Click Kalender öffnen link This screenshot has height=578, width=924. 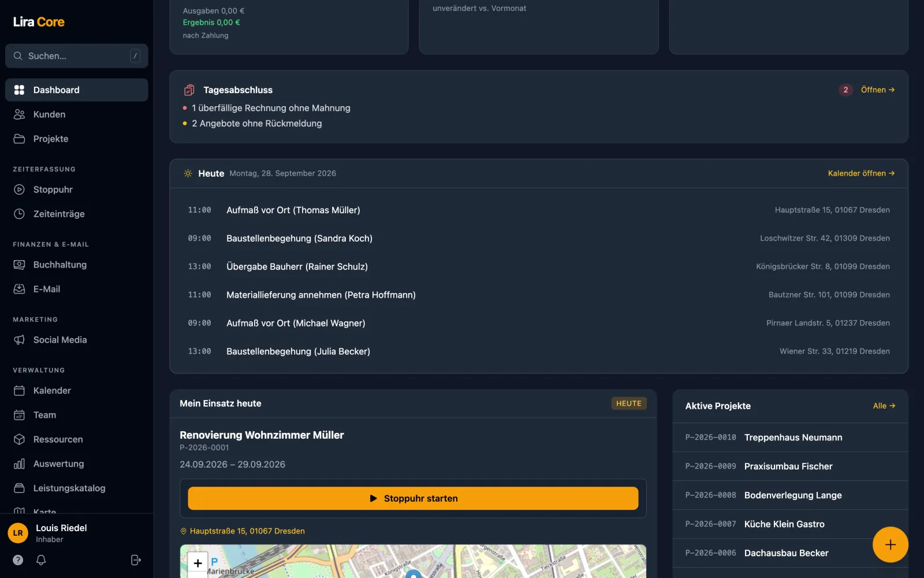pyautogui.click(x=861, y=173)
